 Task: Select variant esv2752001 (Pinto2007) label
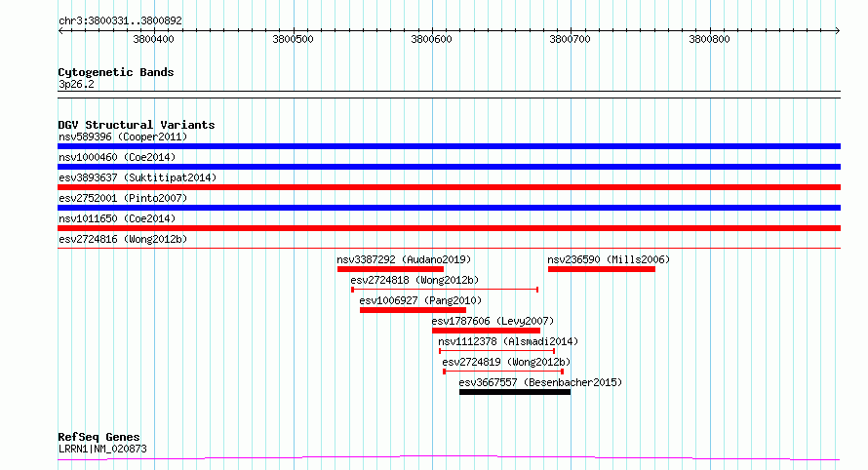coord(123,198)
